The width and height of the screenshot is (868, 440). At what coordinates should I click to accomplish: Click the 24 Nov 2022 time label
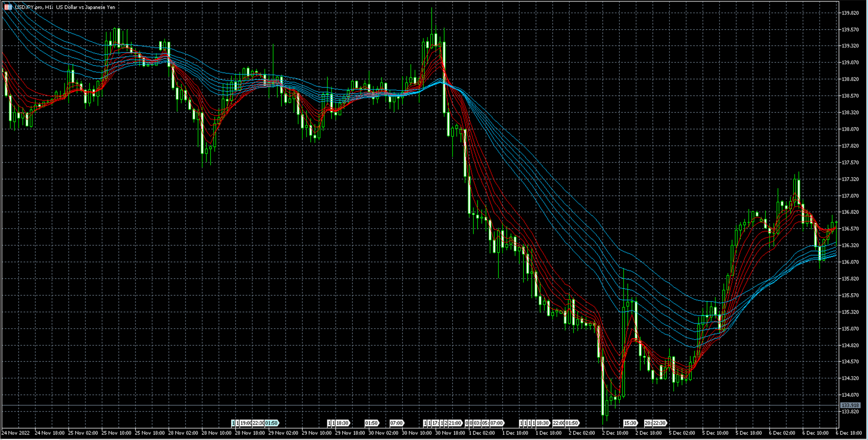click(16, 433)
